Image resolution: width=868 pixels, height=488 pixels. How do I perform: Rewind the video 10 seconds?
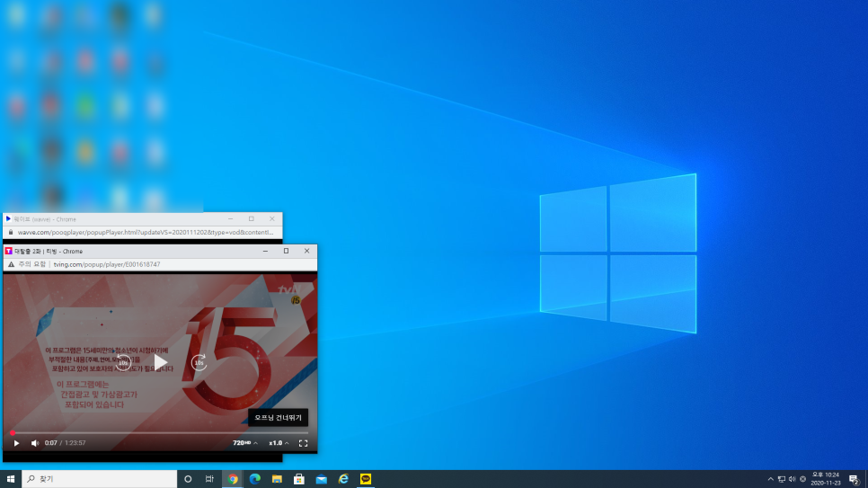pos(123,363)
